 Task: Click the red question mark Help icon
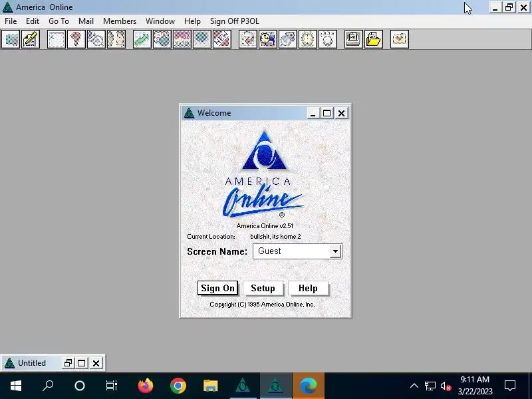point(76,39)
